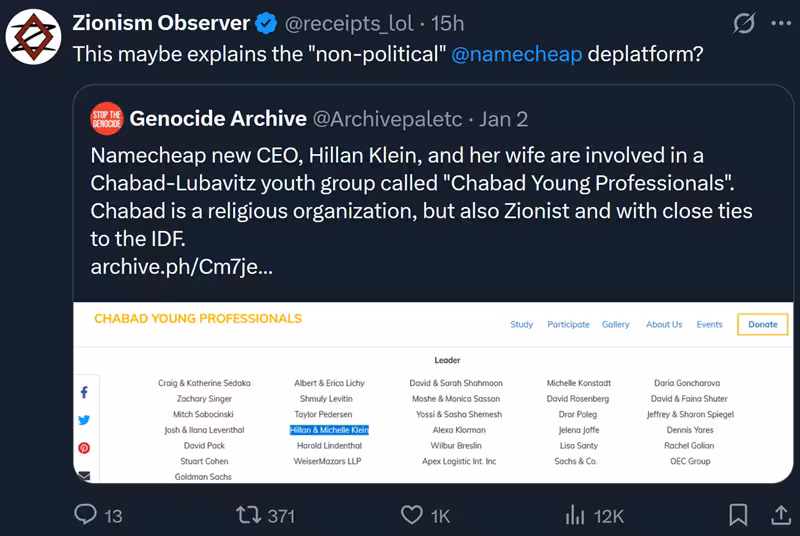This screenshot has width=800, height=536.
Task: Click Twitter bird icon in embedded page
Action: click(x=84, y=421)
